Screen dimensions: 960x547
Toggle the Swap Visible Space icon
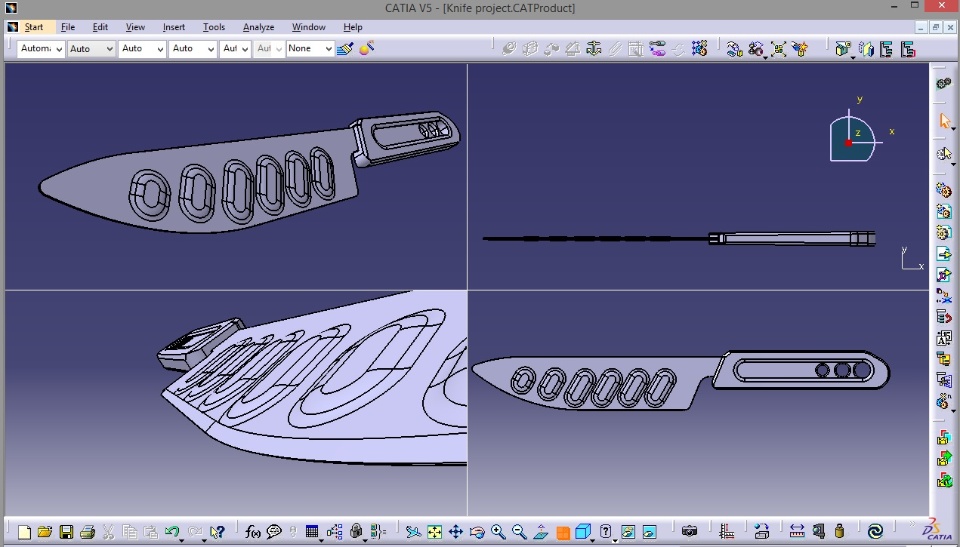(x=649, y=532)
